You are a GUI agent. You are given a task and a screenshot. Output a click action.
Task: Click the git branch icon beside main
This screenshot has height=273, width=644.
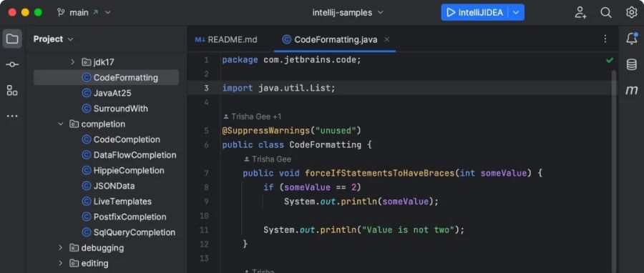62,12
